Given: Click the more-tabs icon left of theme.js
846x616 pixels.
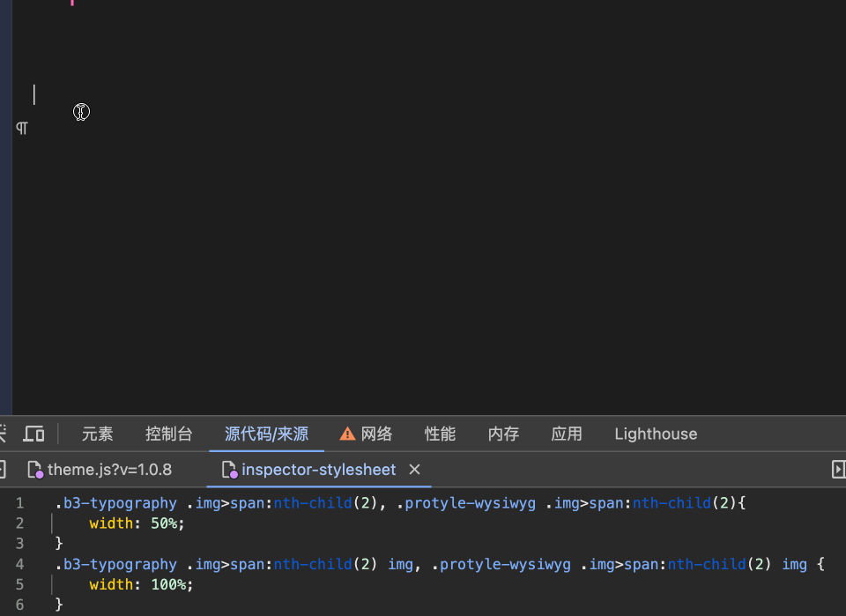Looking at the screenshot, I should (x=3, y=469).
